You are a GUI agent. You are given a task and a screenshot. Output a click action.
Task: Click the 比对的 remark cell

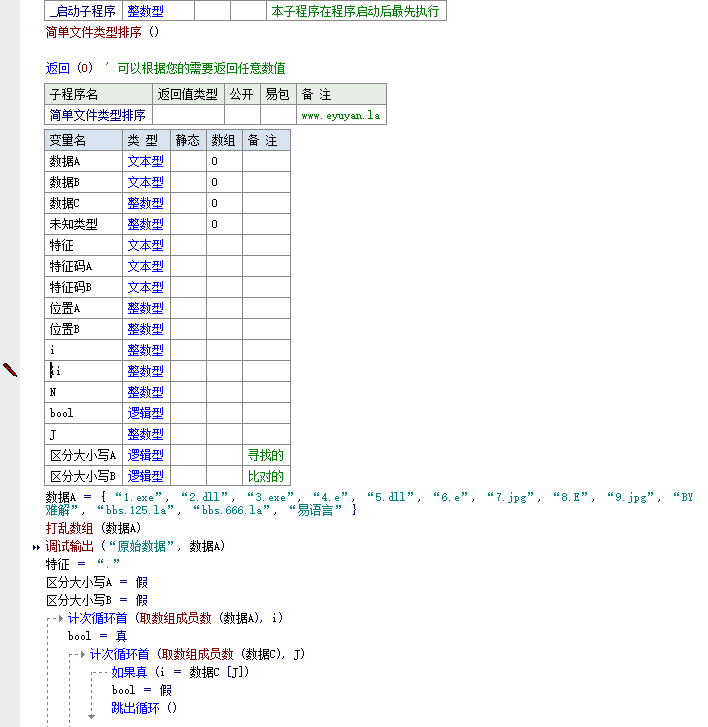pos(266,476)
